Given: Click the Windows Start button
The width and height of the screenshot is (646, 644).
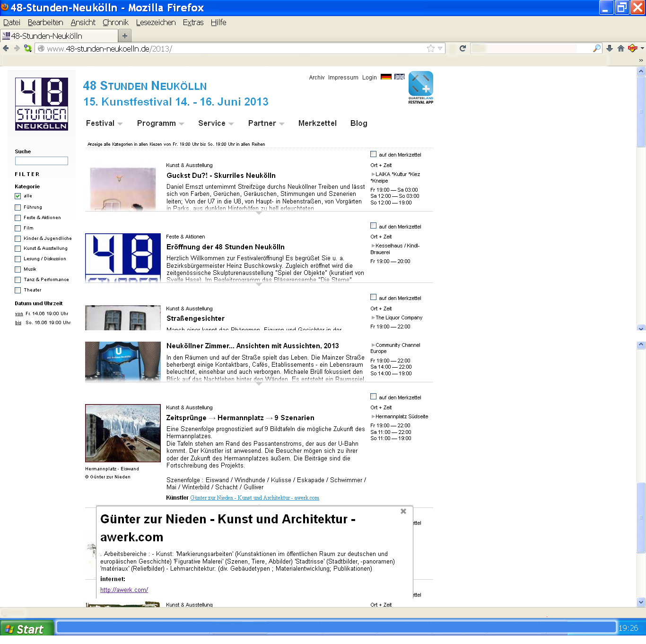Looking at the screenshot, I should [x=27, y=629].
